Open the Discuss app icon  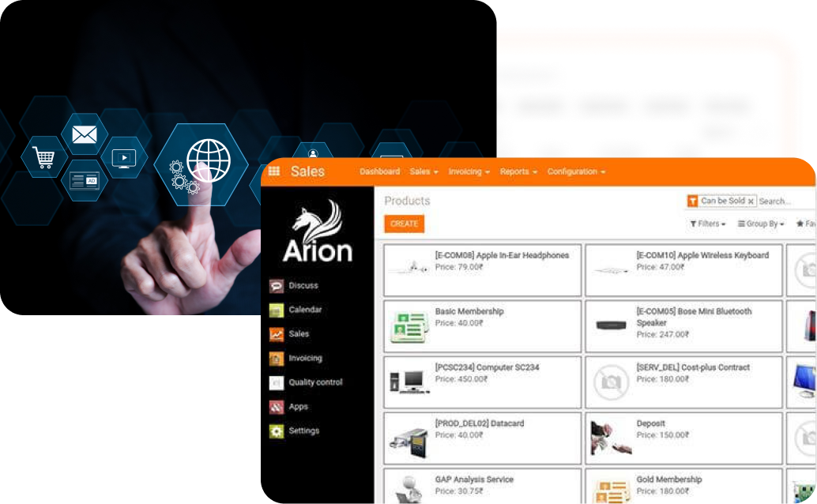point(277,286)
